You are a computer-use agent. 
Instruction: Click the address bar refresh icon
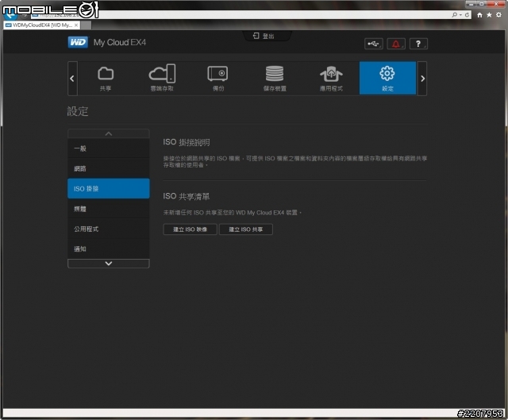pyautogui.click(x=467, y=15)
